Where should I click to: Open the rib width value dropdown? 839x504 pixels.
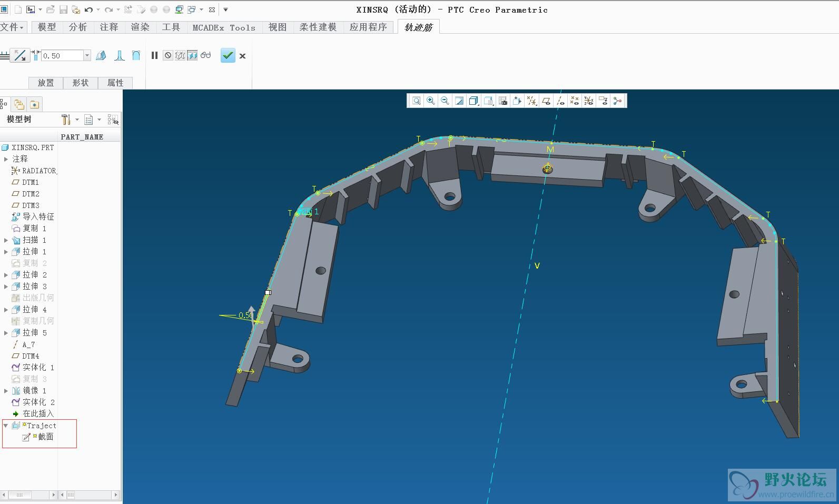[87, 55]
